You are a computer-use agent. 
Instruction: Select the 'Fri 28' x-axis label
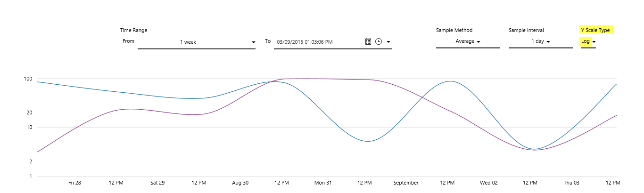point(74,183)
